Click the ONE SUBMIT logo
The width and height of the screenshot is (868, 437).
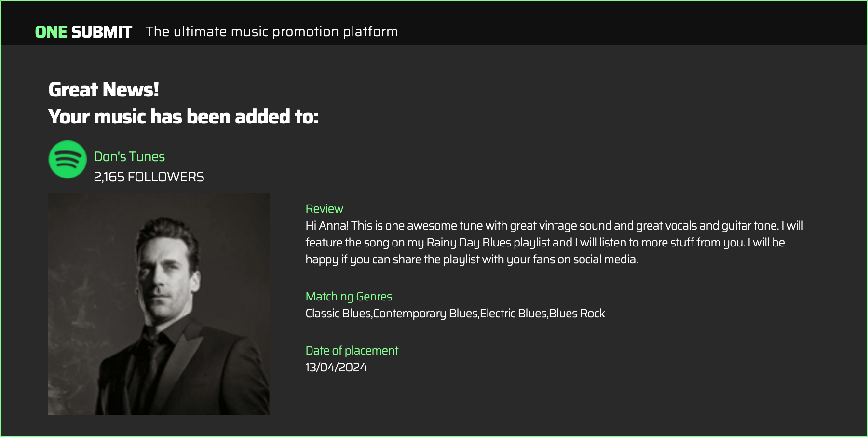click(83, 32)
